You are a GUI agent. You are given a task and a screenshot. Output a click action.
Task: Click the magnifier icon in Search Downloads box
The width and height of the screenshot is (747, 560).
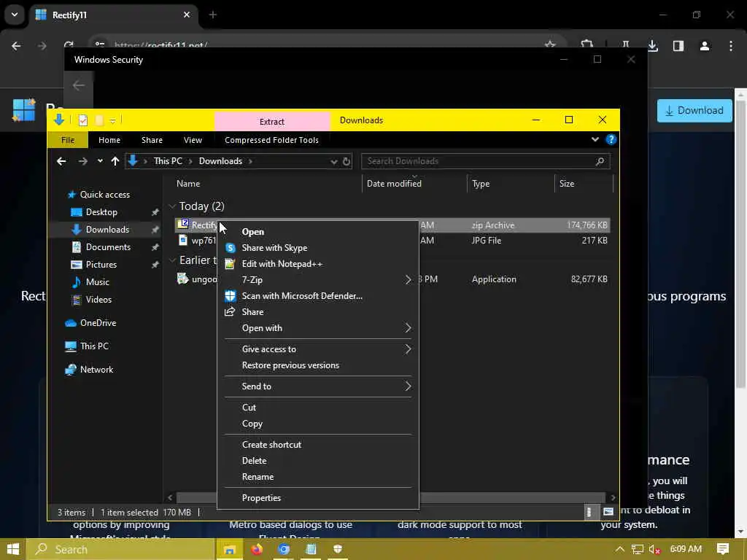600,161
